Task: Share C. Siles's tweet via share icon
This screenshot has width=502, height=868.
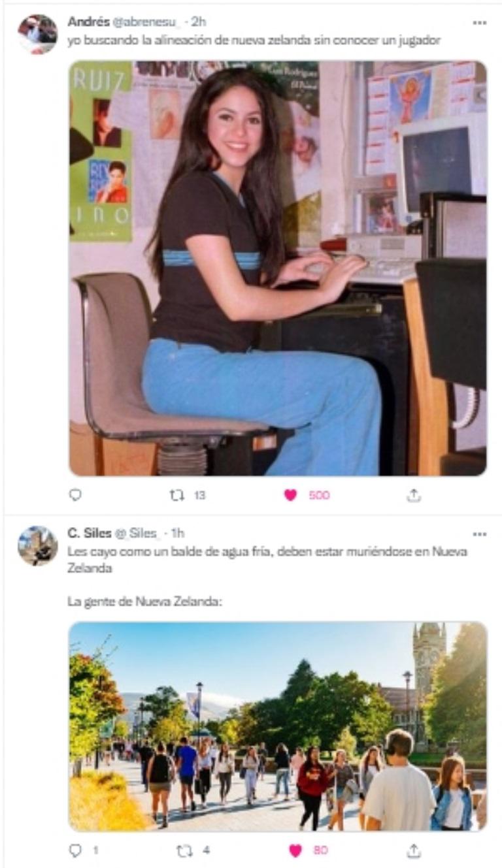Action: coord(413,850)
